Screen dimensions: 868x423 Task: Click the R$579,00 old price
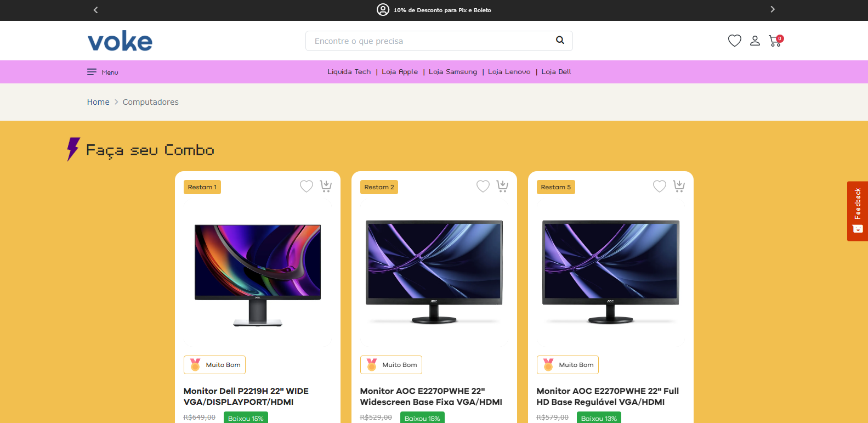tap(552, 418)
